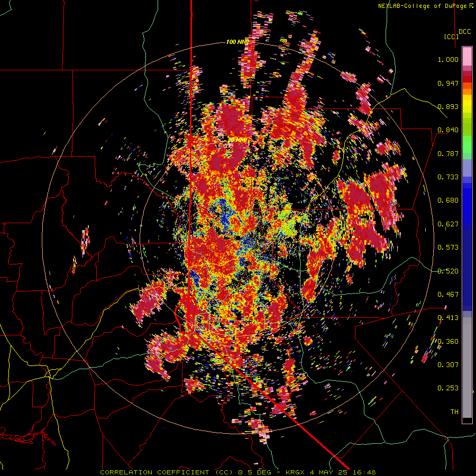476x476 pixels.
Task: Click the 0.307 scale value
Action: pyautogui.click(x=448, y=365)
